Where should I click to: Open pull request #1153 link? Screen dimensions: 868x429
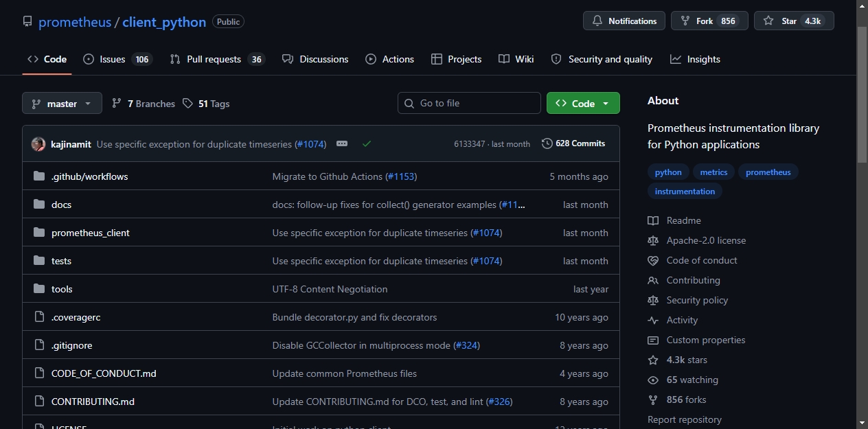click(x=401, y=176)
